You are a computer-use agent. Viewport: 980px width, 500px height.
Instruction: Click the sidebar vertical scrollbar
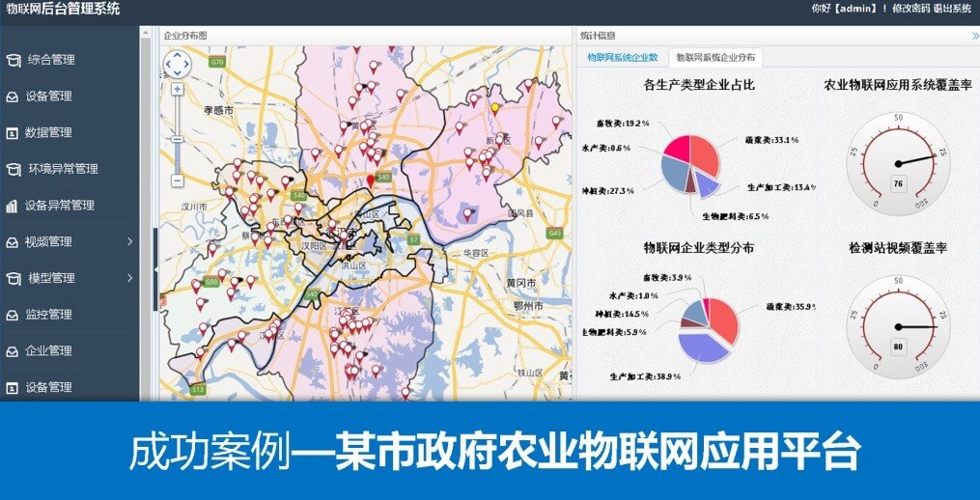click(146, 193)
